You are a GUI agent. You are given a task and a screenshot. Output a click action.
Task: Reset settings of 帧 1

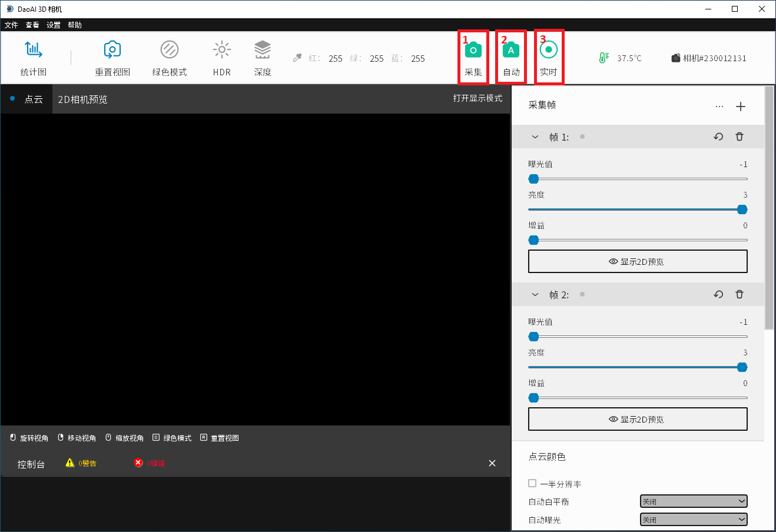point(718,137)
